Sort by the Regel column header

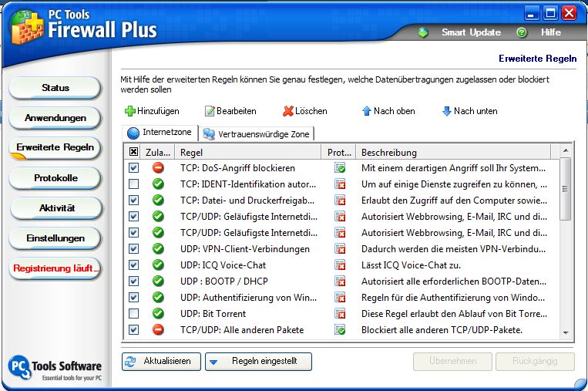(x=247, y=153)
